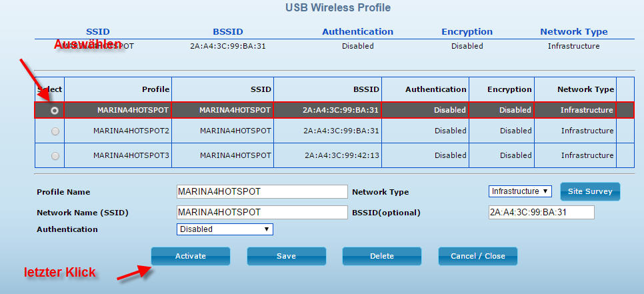This screenshot has width=644, height=294.
Task: Click the Profile column header
Action: [x=155, y=89]
